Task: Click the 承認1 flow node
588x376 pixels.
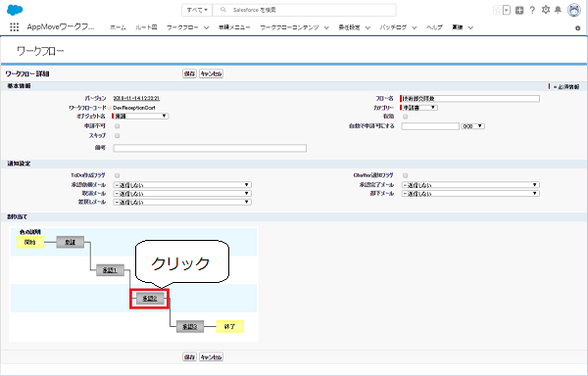Action: click(x=110, y=270)
